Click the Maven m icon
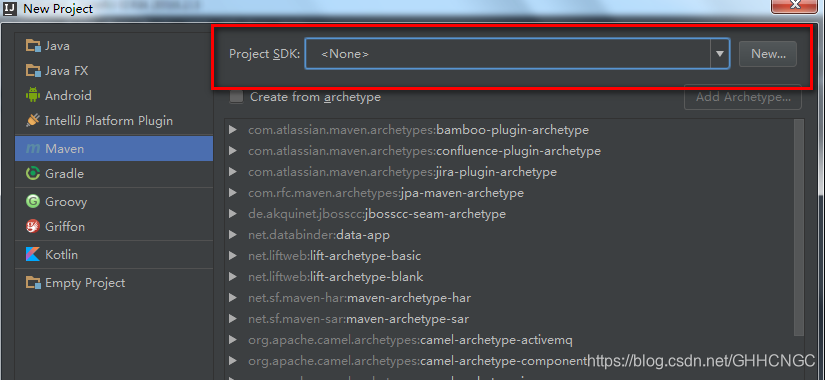The height and width of the screenshot is (380, 825). [33, 149]
